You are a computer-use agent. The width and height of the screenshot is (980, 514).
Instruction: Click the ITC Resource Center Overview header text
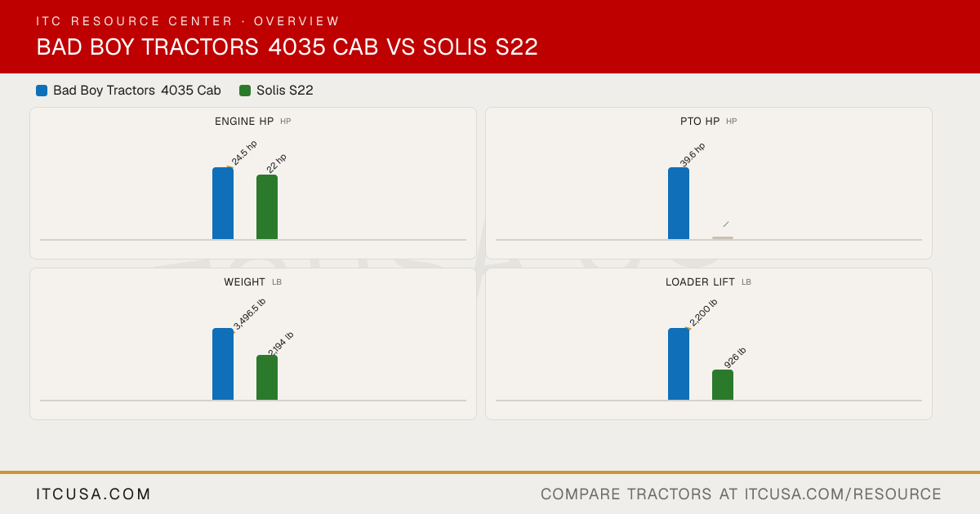pos(188,21)
